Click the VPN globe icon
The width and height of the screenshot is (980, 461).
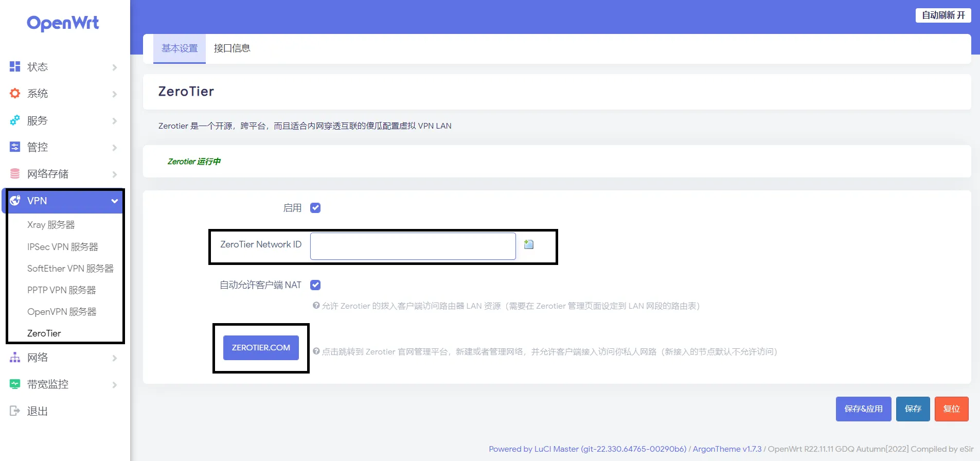[x=15, y=201]
